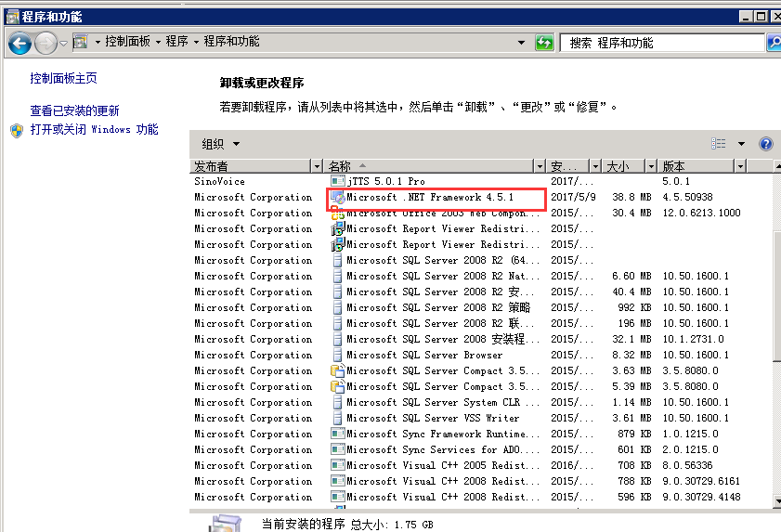Sort by the 发布者 column header

tap(251, 166)
